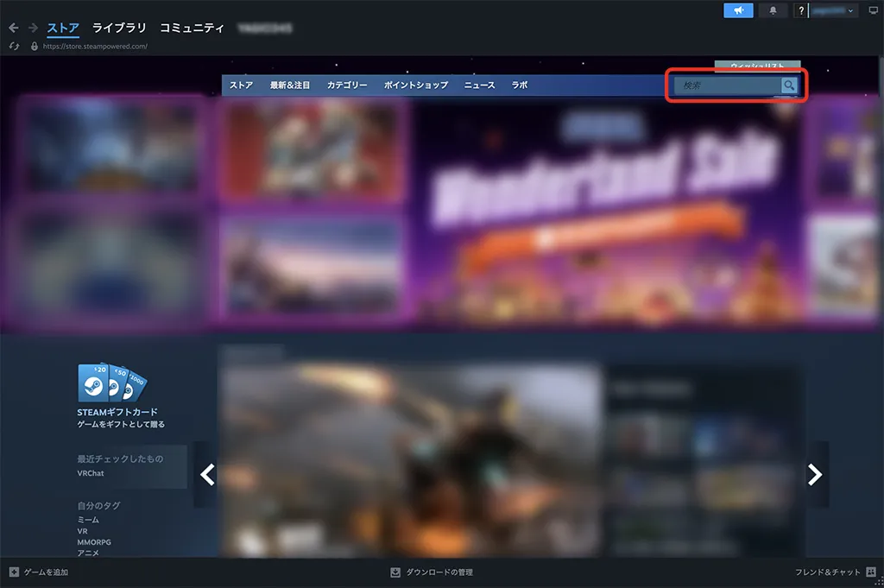Open the STEAMギフトカード link
The image size is (884, 588).
pyautogui.click(x=117, y=412)
